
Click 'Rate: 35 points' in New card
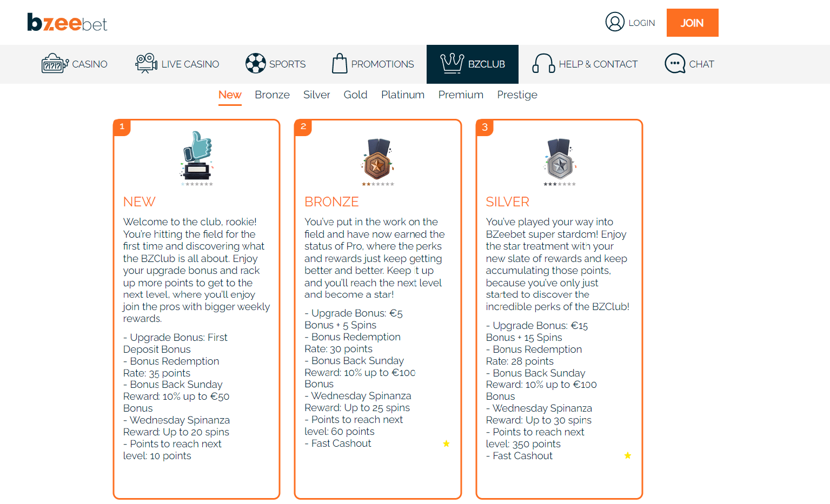point(156,373)
